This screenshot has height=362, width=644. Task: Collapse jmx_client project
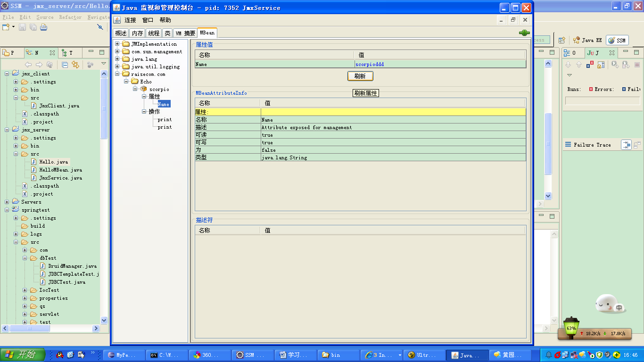(x=7, y=74)
